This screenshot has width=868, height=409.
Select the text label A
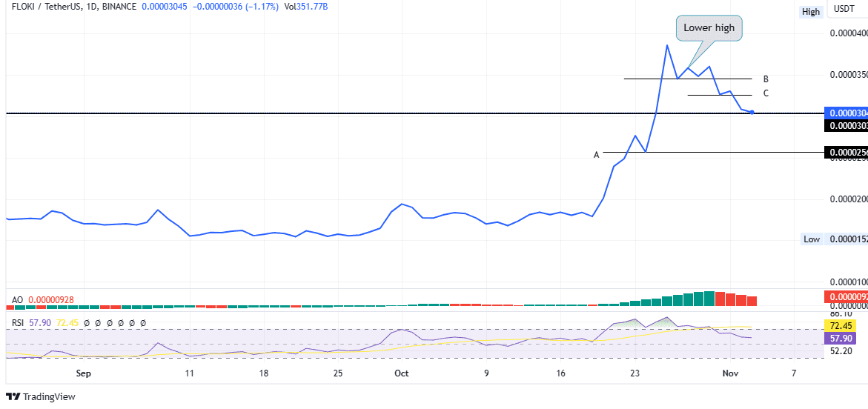(596, 155)
